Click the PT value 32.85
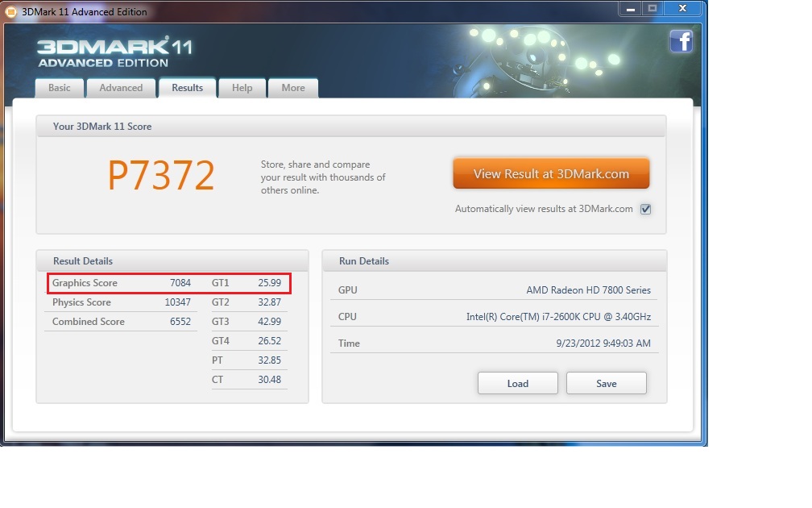Viewport: 812px width, 508px height. click(x=269, y=360)
